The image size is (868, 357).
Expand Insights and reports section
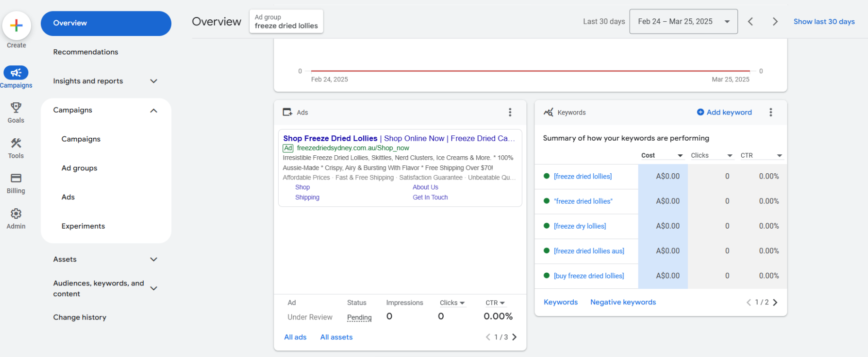tap(153, 81)
